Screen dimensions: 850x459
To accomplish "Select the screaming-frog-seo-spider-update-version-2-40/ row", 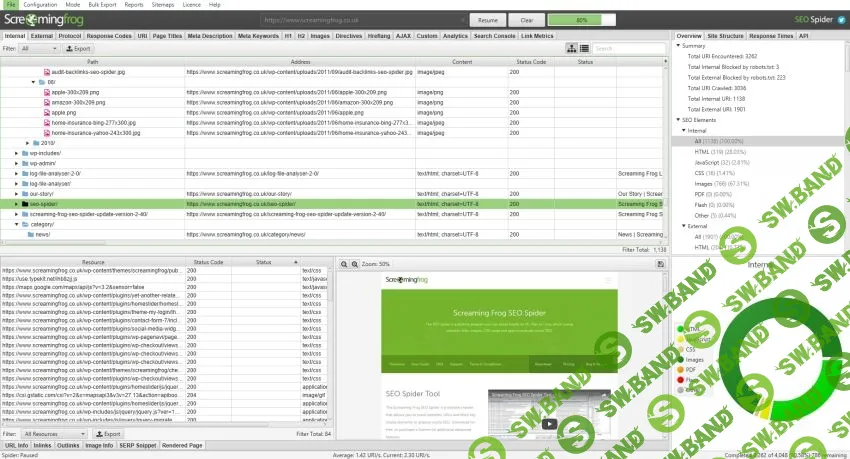I will (x=332, y=215).
